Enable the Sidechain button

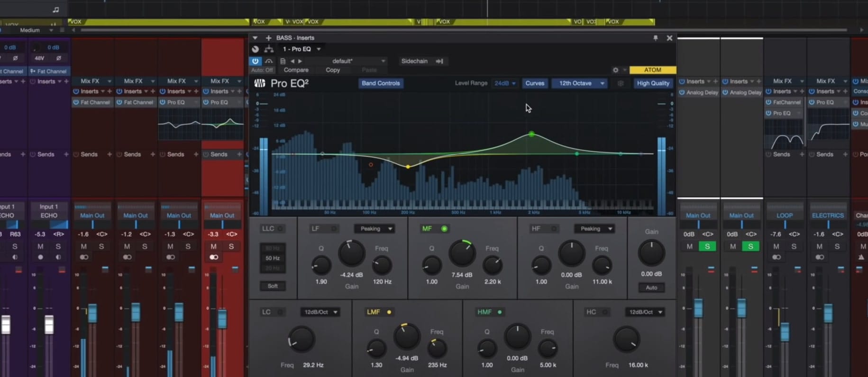click(414, 61)
